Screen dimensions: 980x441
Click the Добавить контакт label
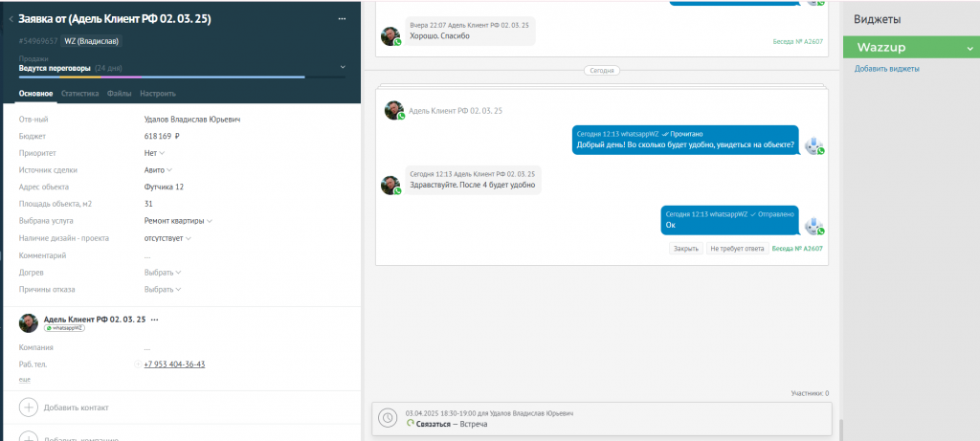[x=77, y=408]
